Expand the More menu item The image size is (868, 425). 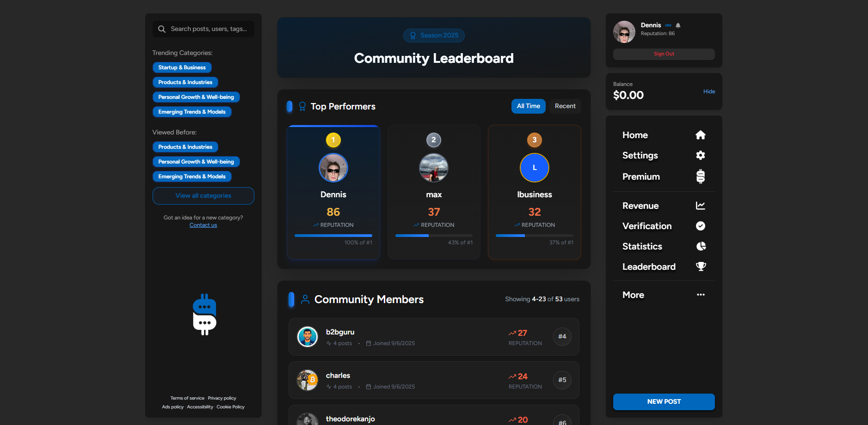(x=664, y=295)
